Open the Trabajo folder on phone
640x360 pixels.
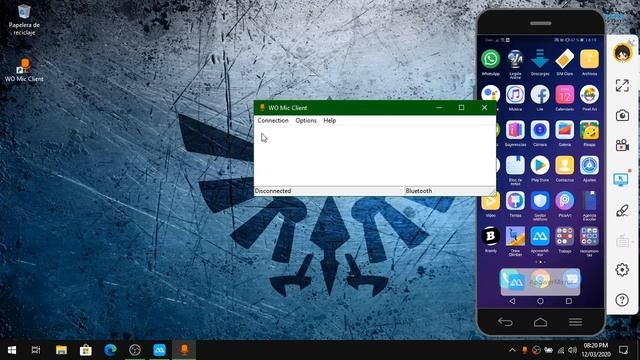(x=564, y=236)
